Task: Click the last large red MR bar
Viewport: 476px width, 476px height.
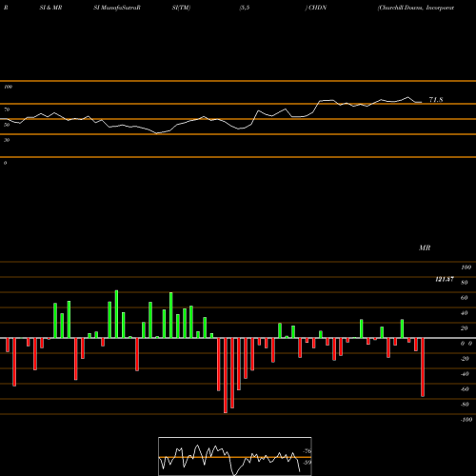Action: tap(423, 367)
